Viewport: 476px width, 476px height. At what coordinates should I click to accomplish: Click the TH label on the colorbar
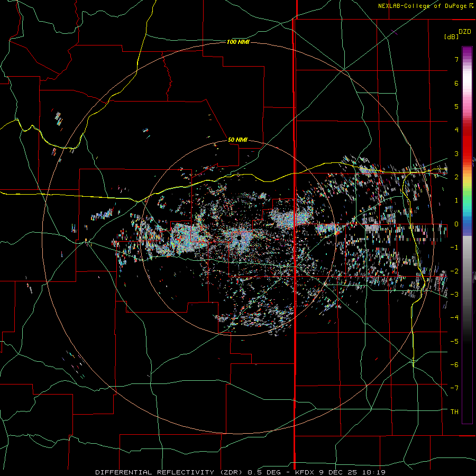coord(454,412)
